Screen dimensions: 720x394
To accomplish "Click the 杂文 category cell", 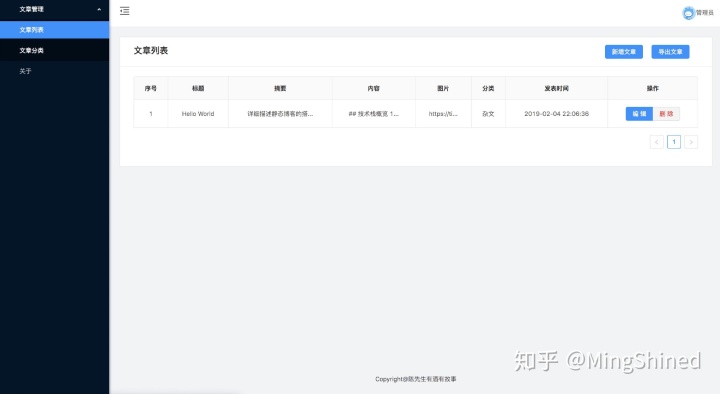I will tap(488, 114).
